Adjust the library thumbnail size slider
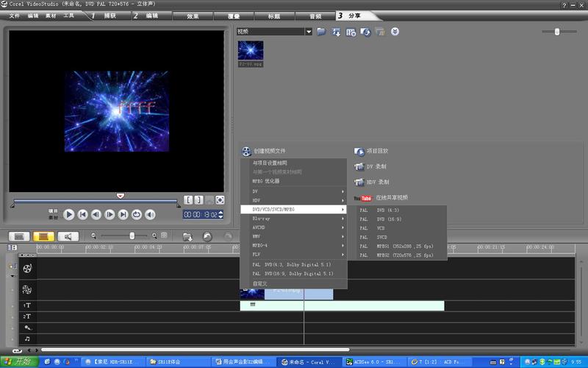The height and width of the screenshot is (368, 588). point(557,32)
